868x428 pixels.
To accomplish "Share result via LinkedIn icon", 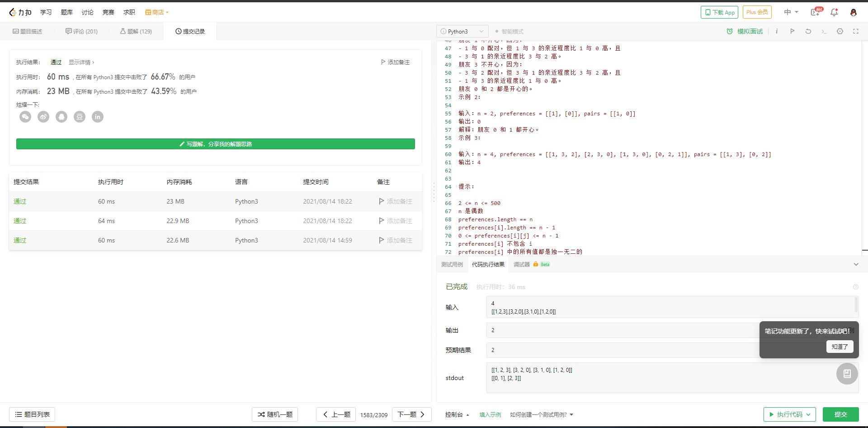I will tap(98, 117).
